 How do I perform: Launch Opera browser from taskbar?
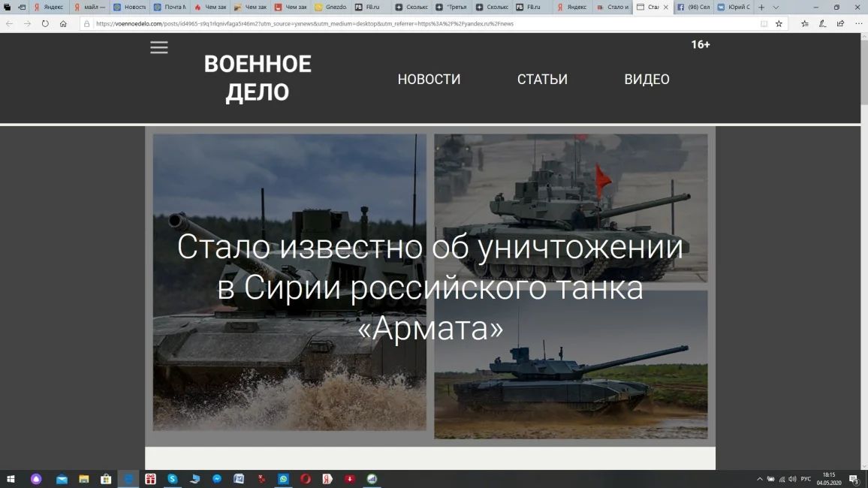pos(306,479)
